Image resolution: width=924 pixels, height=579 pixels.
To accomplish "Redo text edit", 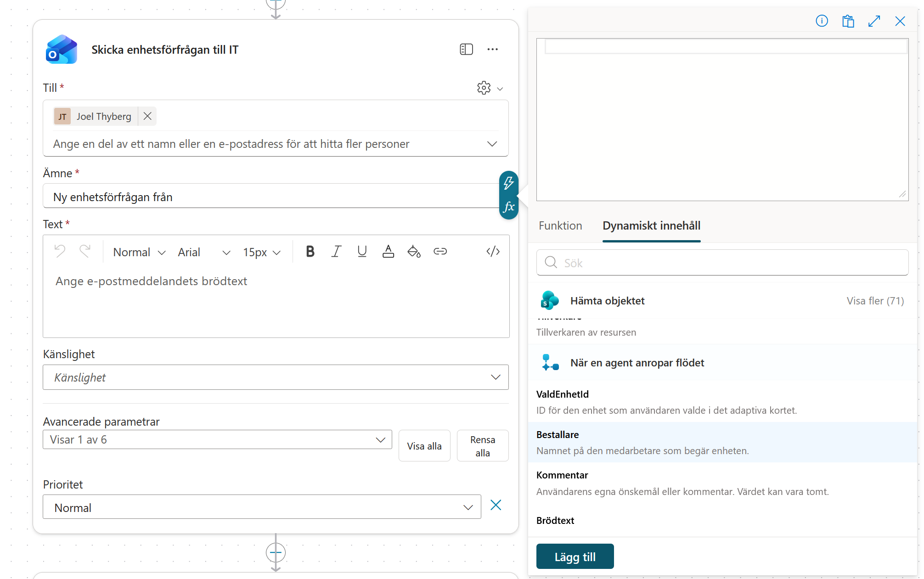I will pos(85,251).
